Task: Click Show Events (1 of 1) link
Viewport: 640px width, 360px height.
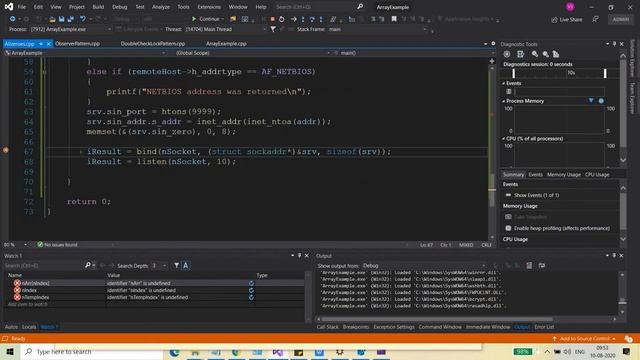Action: coord(536,196)
